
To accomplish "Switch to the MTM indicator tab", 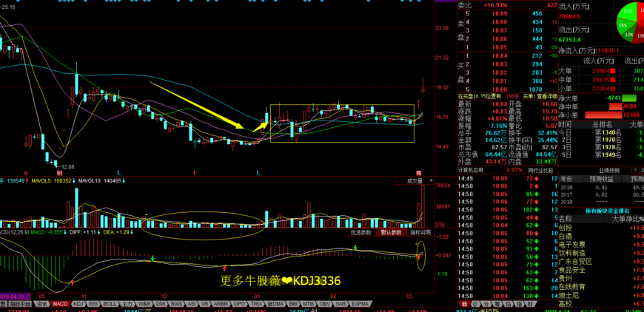I will pos(308,304).
